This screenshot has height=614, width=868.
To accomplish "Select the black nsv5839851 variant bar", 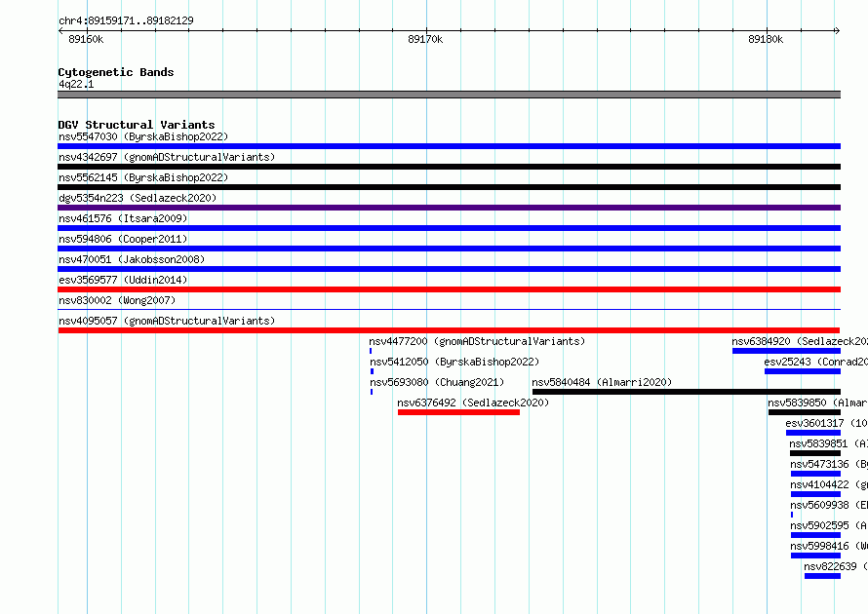I will tap(815, 453).
